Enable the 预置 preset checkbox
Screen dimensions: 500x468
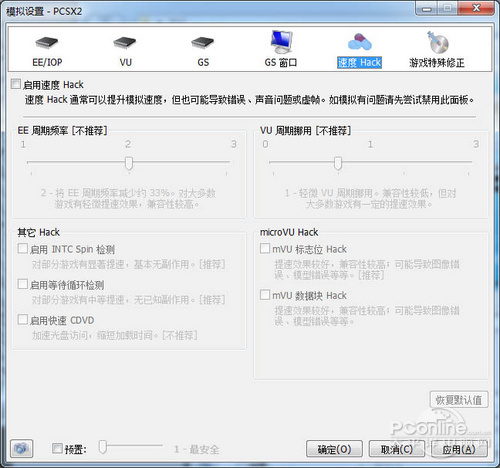coord(57,448)
